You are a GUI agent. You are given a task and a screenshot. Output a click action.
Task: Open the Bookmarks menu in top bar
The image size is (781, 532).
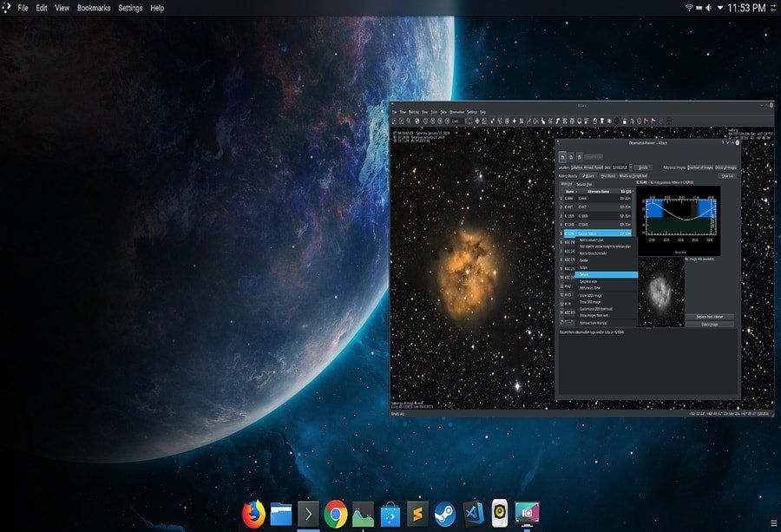click(x=94, y=8)
